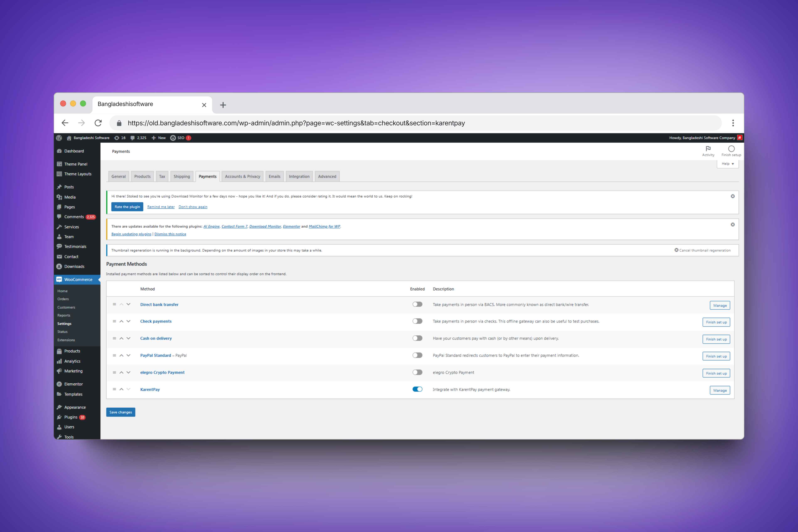Image resolution: width=798 pixels, height=532 pixels.
Task: Switch to the Advanced tab
Action: coord(327,176)
